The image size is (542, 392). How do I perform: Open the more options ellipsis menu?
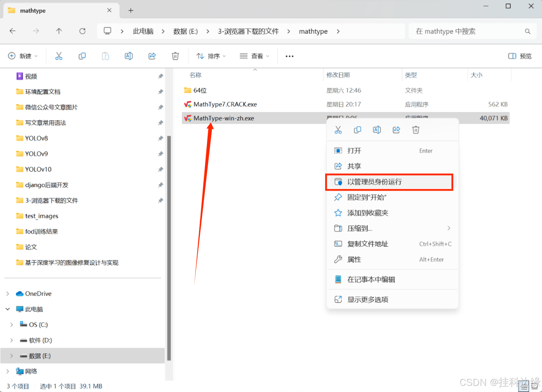click(x=289, y=56)
